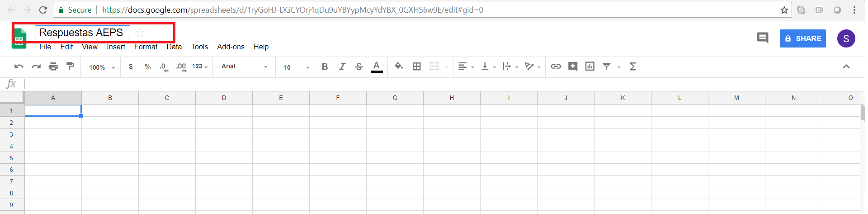Click the insert link icon
868x214 pixels.
coord(556,67)
